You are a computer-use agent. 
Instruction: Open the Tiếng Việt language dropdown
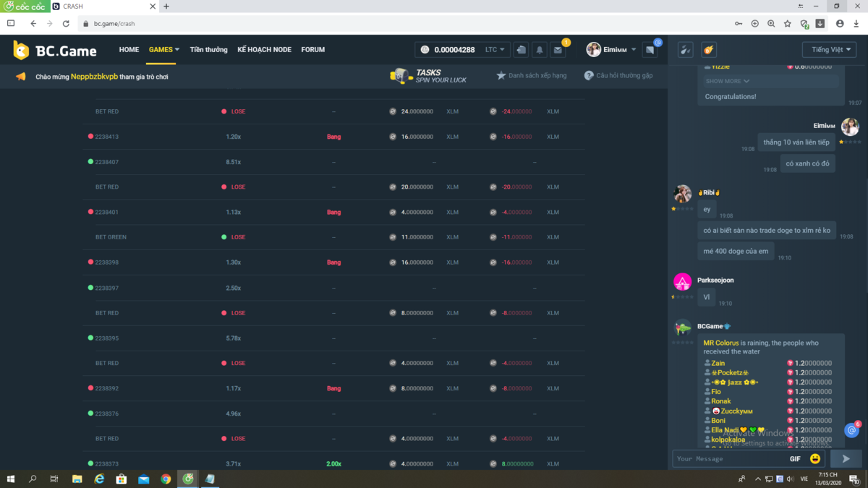coord(829,50)
